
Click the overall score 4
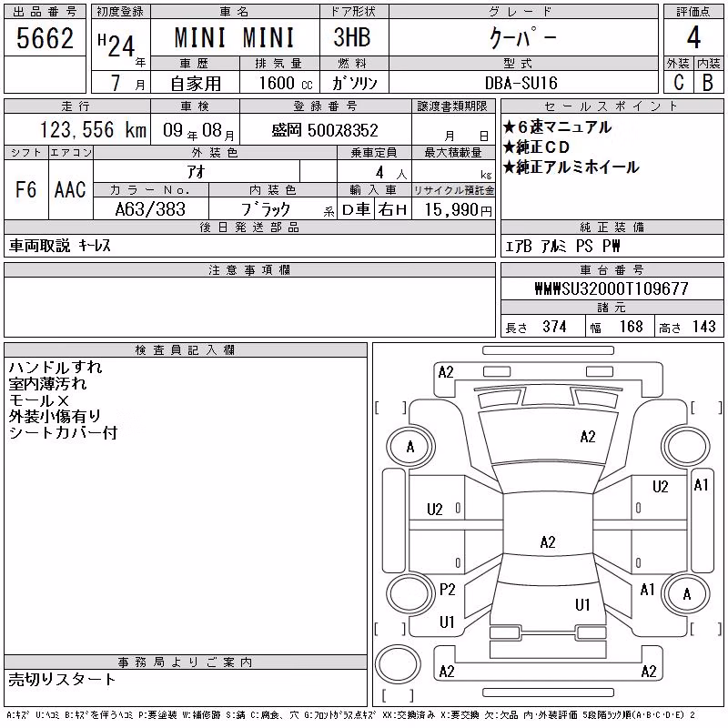(x=693, y=37)
